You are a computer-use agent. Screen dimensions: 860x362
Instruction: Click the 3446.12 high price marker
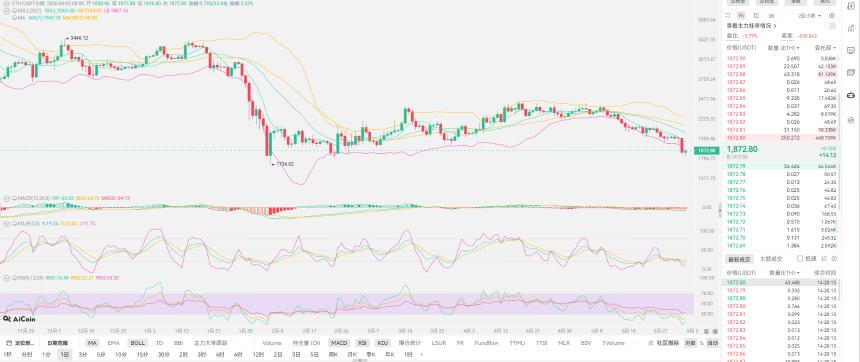tap(77, 38)
